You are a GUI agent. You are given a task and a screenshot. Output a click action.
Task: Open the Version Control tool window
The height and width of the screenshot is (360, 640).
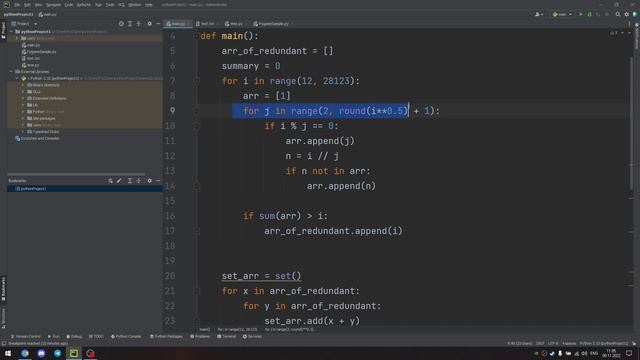(26, 336)
